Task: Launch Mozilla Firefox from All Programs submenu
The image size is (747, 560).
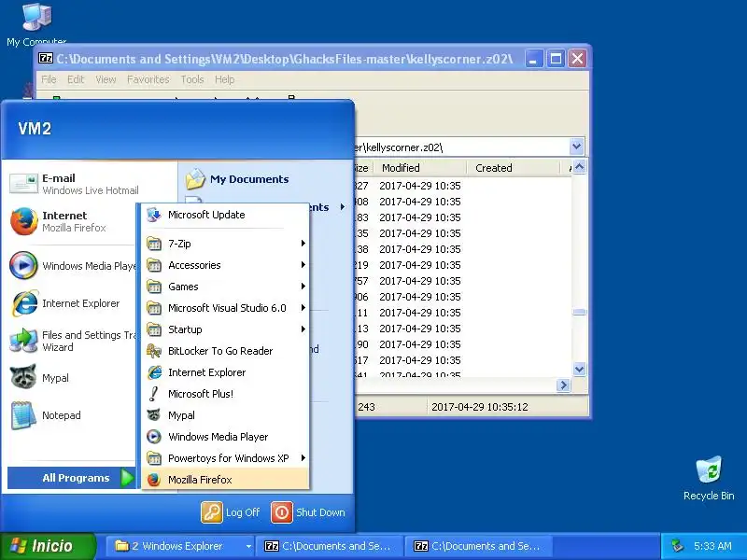Action: coord(225,480)
